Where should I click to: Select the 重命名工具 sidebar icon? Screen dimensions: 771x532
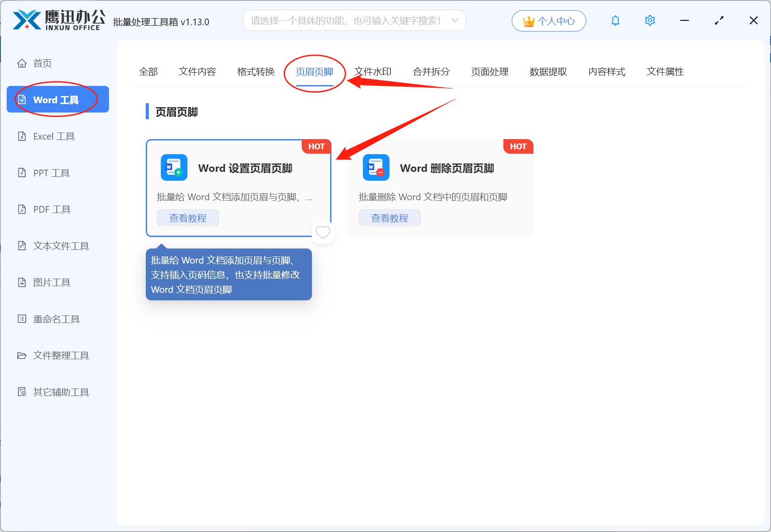(x=56, y=319)
